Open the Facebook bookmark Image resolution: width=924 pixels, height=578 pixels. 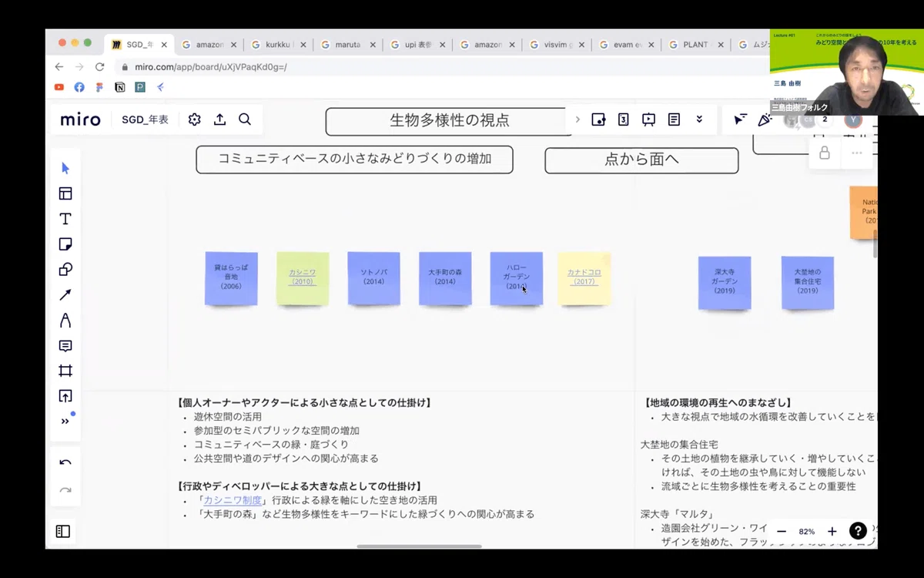pos(79,88)
